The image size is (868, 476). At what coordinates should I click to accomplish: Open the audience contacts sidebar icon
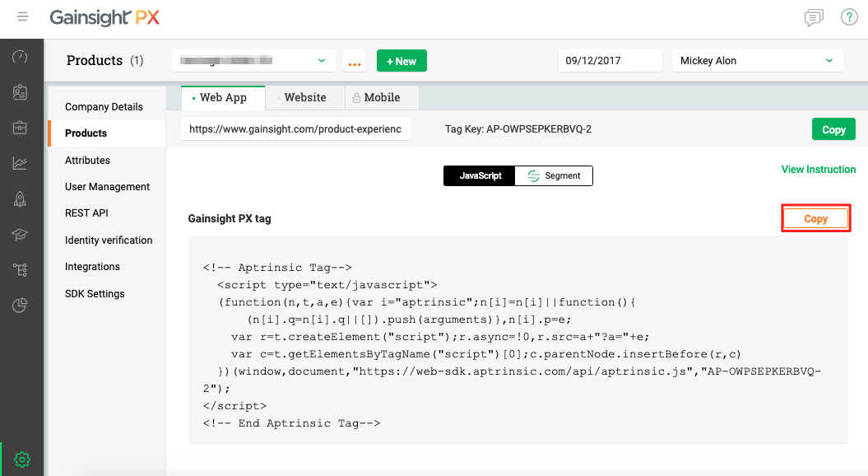click(x=20, y=92)
